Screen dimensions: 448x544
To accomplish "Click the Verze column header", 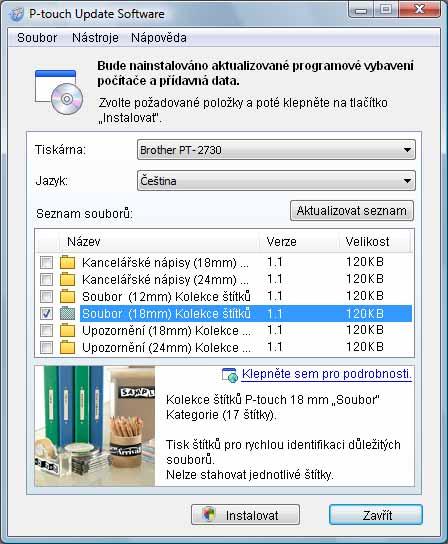I will click(x=299, y=241).
